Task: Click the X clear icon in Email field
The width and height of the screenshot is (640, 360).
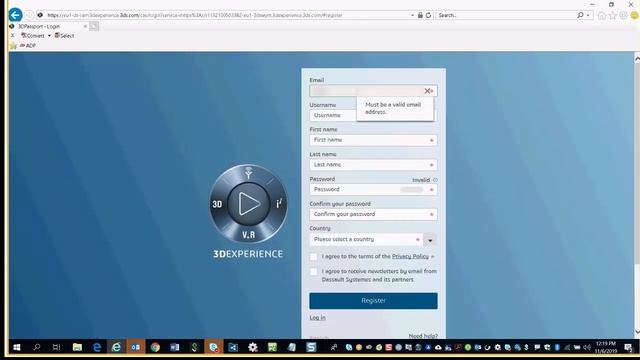Action: (x=427, y=91)
